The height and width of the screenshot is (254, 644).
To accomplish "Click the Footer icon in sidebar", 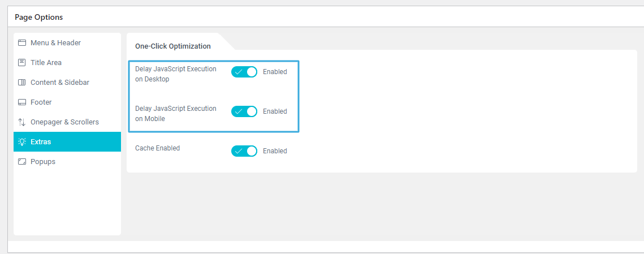I will pos(22,102).
